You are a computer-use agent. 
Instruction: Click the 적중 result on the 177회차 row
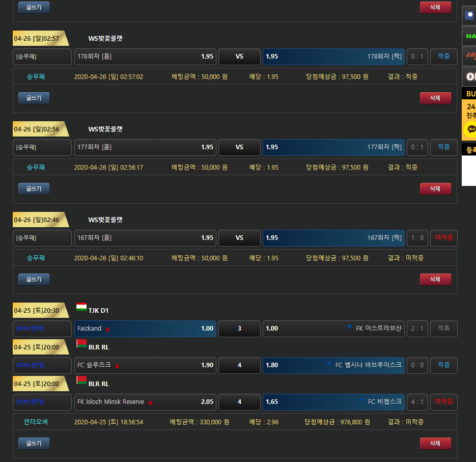[443, 147]
